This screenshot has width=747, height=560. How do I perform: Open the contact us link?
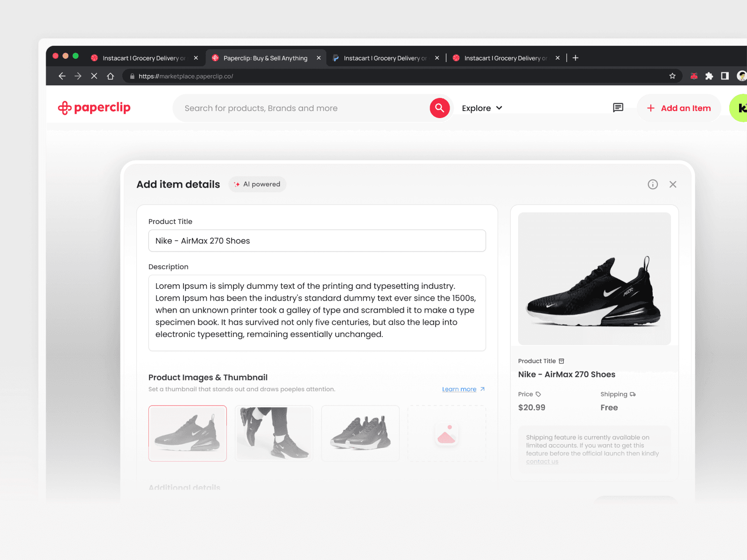[x=542, y=462]
